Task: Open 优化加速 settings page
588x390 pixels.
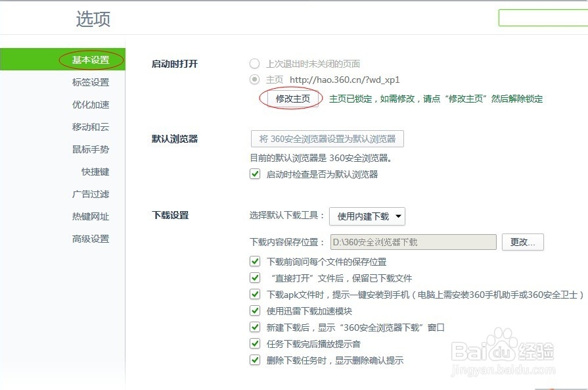Action: 91,105
